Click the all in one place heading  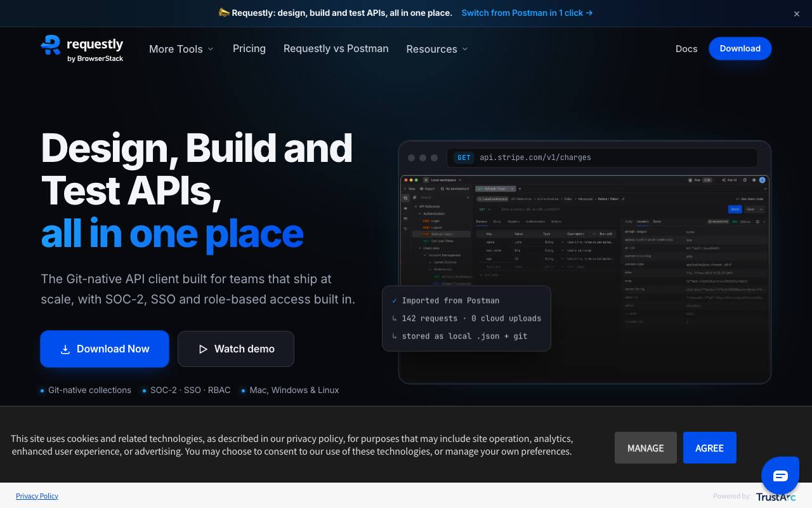pyautogui.click(x=173, y=233)
